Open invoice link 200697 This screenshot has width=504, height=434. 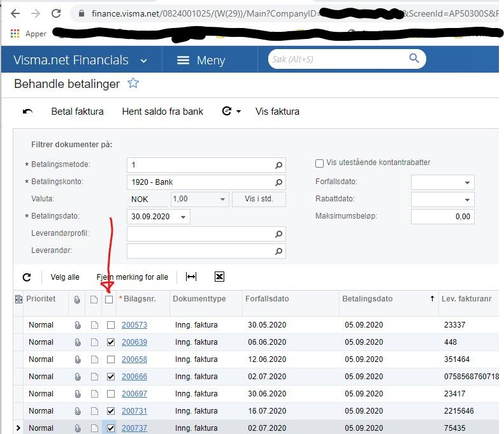point(134,394)
